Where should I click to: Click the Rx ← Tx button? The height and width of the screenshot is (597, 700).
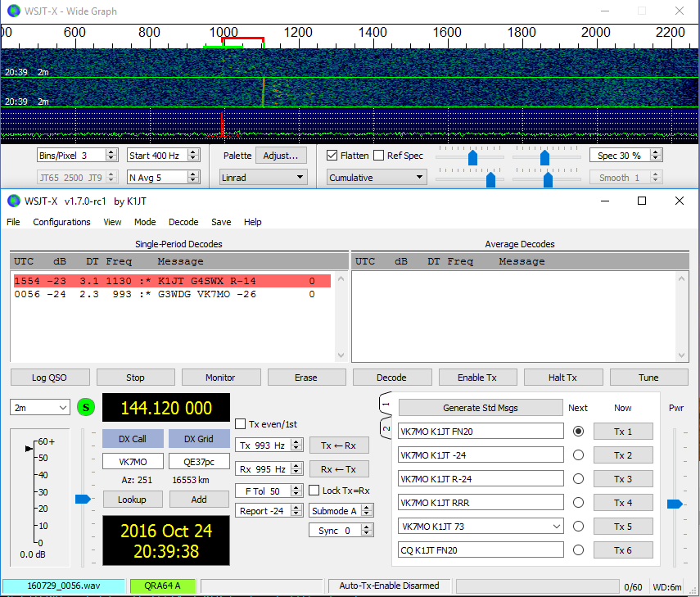[x=338, y=469]
